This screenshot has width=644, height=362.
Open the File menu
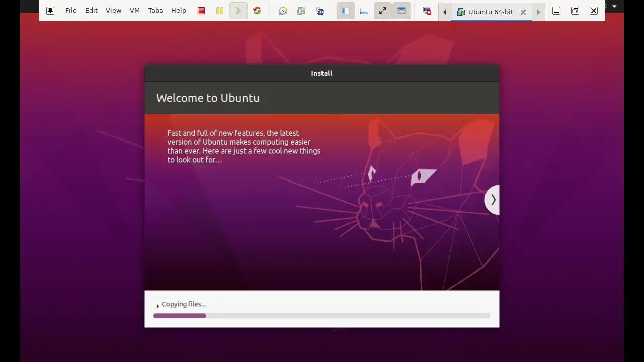tap(71, 11)
